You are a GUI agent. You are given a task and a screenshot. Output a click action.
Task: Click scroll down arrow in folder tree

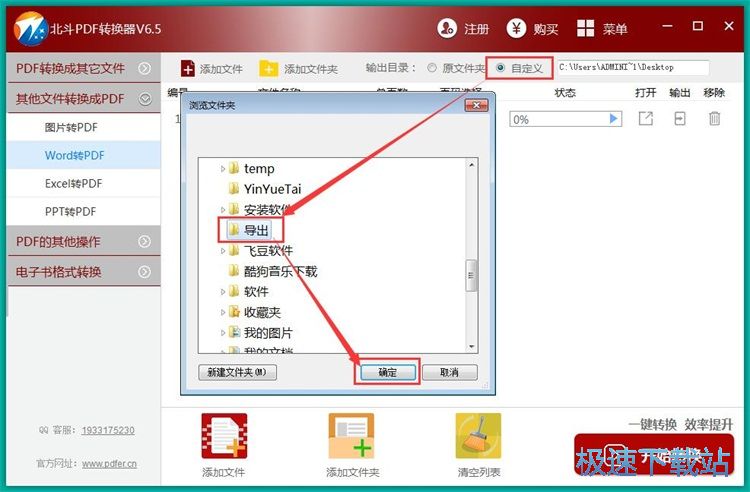472,346
